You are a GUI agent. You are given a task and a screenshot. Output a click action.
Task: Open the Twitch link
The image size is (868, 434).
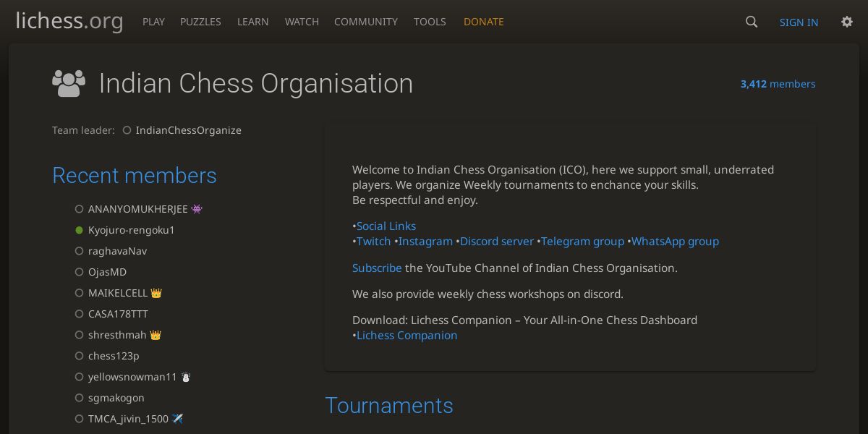[x=374, y=241]
